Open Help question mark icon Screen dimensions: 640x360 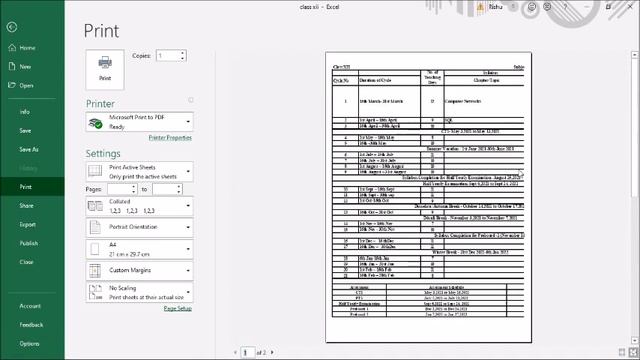[565, 7]
